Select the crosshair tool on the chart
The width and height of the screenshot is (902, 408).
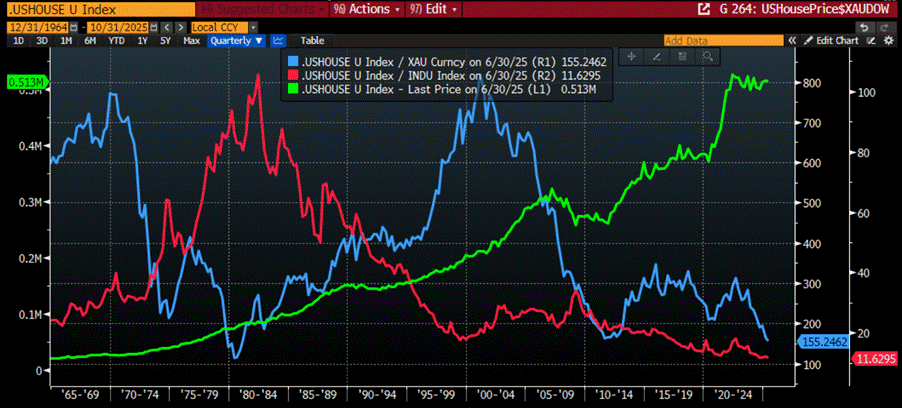[x=632, y=56]
